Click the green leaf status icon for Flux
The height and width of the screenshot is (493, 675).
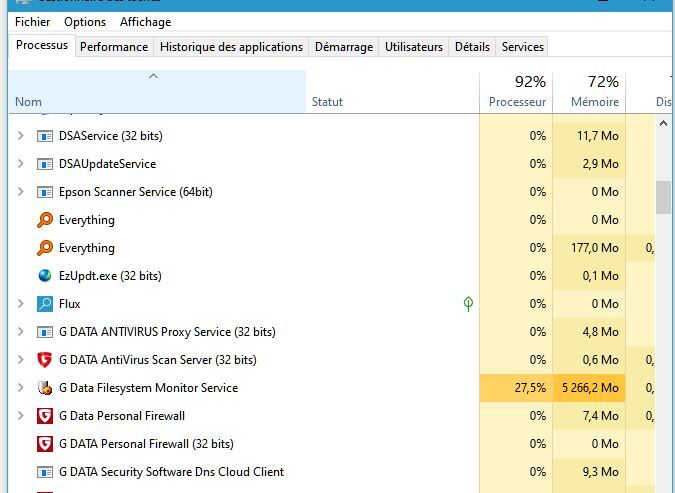tap(468, 304)
